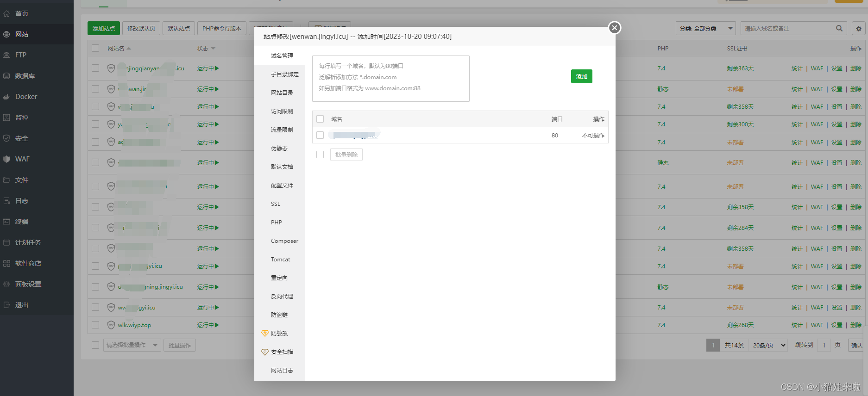The width and height of the screenshot is (868, 396).
Task: Check the port 80 domain row checkbox
Action: pyautogui.click(x=320, y=135)
